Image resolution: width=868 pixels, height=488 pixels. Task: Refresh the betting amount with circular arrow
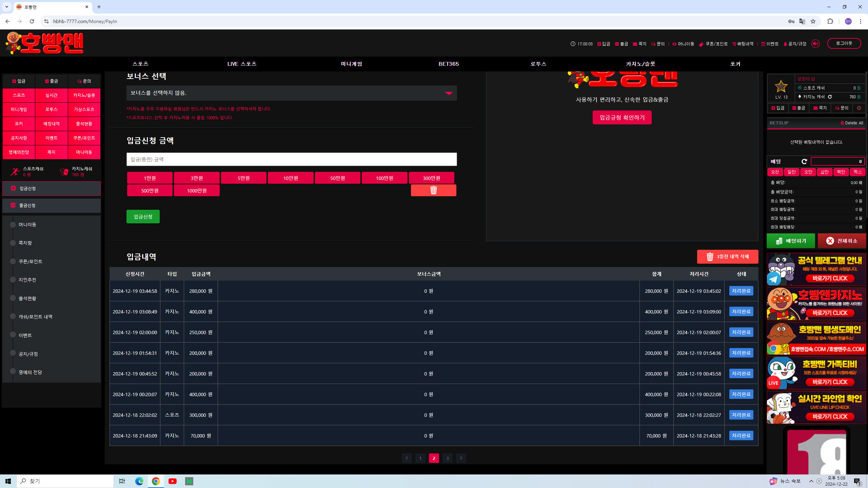click(x=804, y=161)
